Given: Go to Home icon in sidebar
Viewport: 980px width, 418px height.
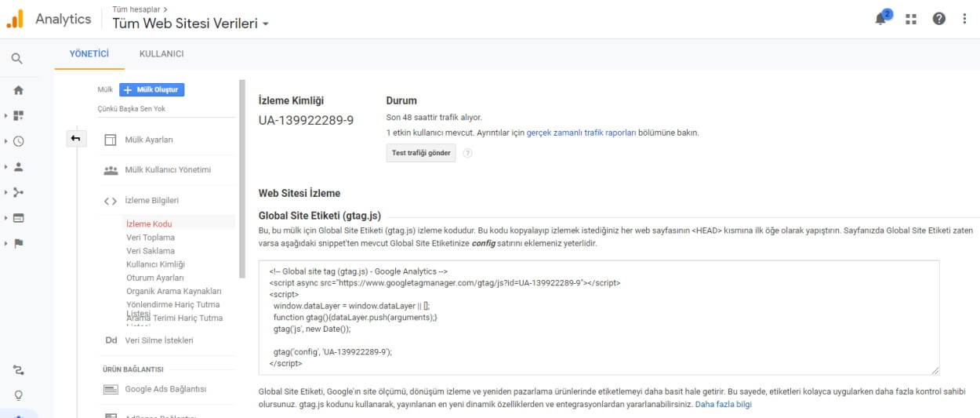Looking at the screenshot, I should [18, 90].
